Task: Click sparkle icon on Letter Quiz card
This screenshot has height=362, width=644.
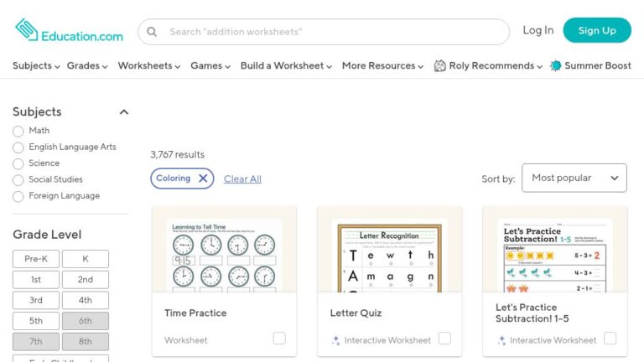Action: pyautogui.click(x=335, y=340)
